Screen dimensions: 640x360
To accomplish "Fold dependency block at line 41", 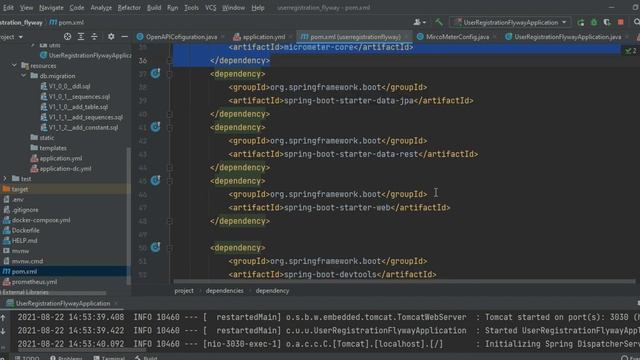I will (170, 127).
